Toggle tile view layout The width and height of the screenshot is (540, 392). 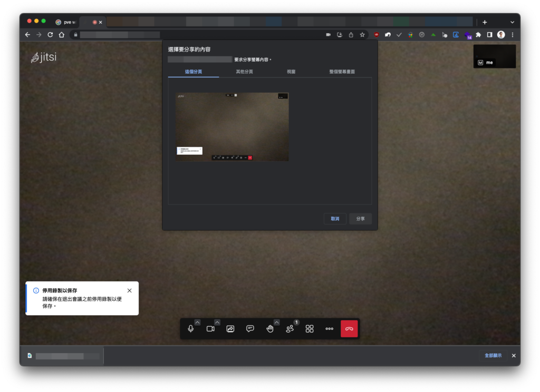coord(310,329)
